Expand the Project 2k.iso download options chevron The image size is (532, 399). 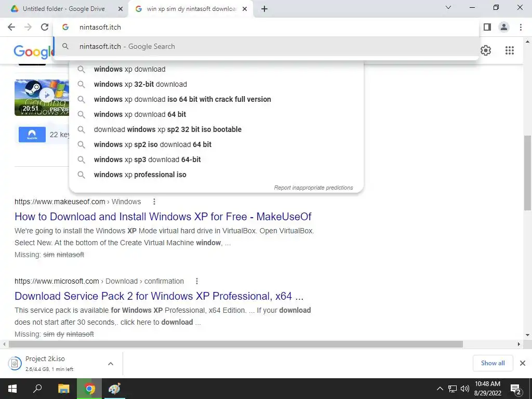click(111, 364)
